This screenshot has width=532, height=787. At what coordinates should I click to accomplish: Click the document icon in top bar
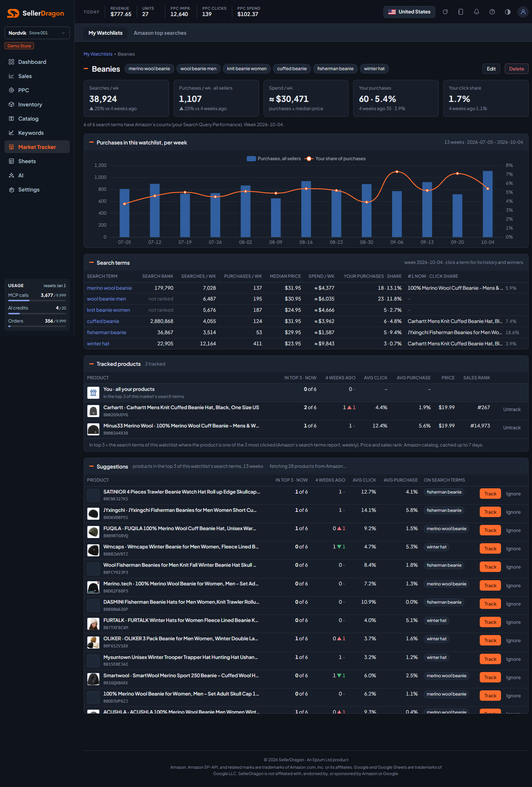461,12
